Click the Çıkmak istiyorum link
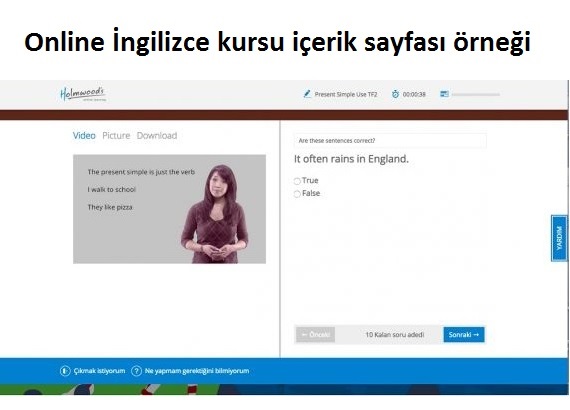The image size is (570, 410). coord(99,371)
